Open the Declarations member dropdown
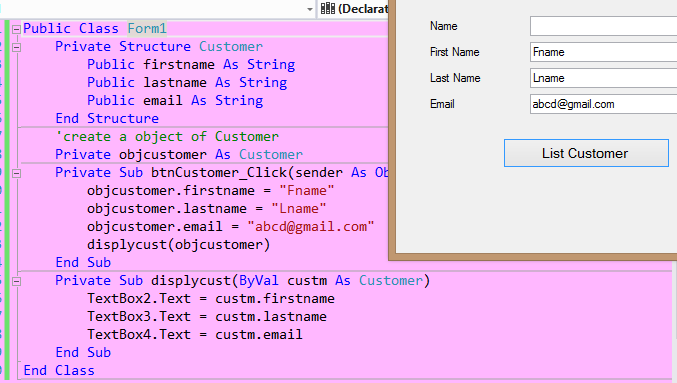 tap(353, 9)
